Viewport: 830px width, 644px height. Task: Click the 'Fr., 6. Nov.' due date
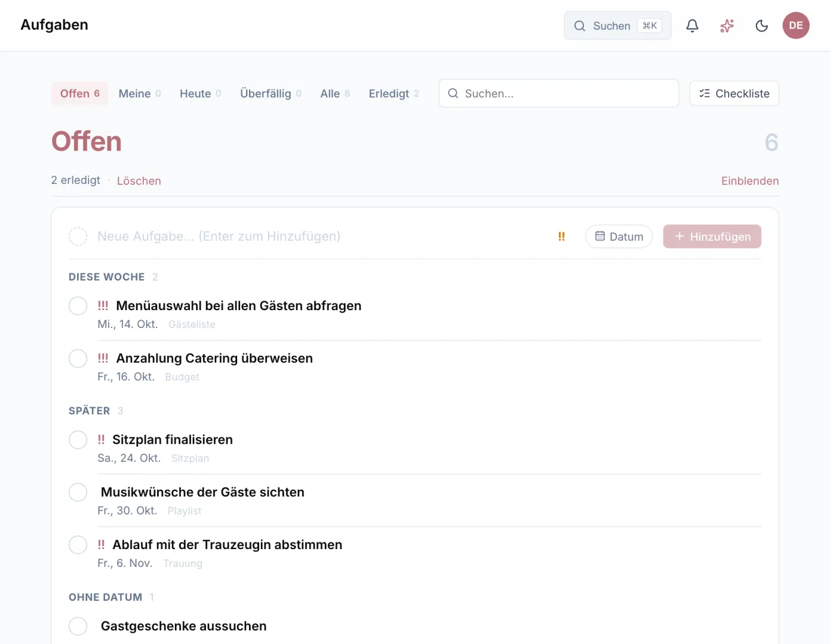pos(125,563)
